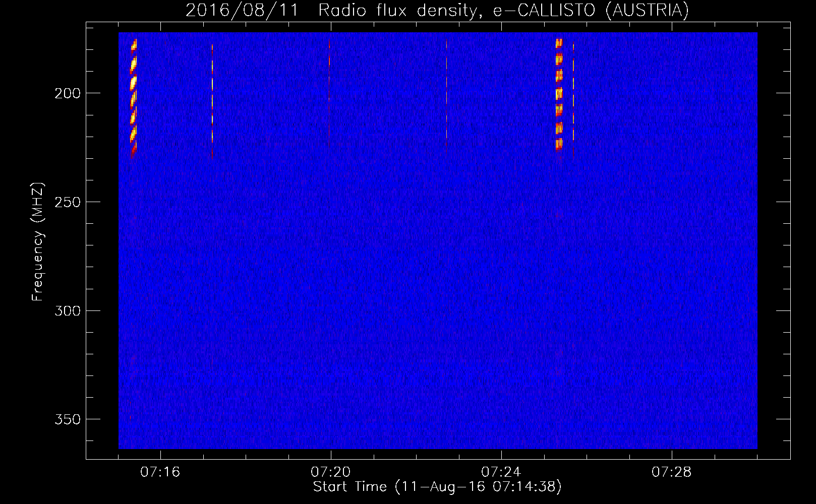Click the 350 frequency tick label
The image size is (816, 504).
(x=67, y=419)
